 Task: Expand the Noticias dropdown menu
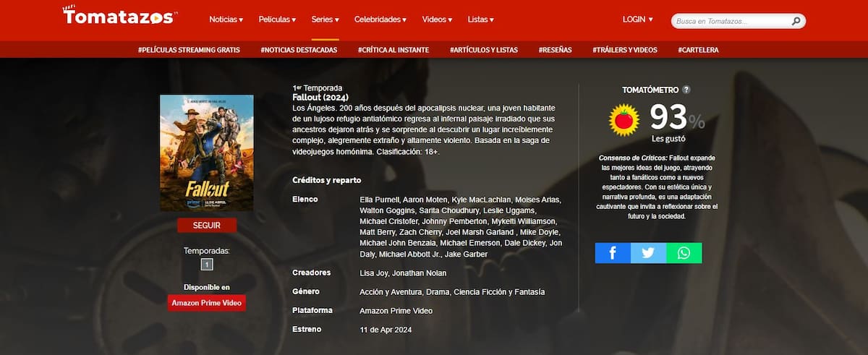tap(226, 20)
